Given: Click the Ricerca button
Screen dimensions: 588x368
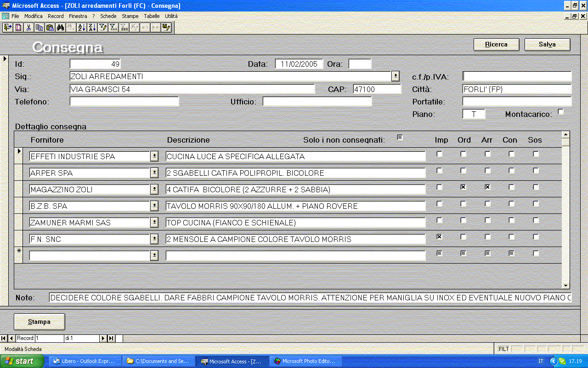Looking at the screenshot, I should 496,45.
